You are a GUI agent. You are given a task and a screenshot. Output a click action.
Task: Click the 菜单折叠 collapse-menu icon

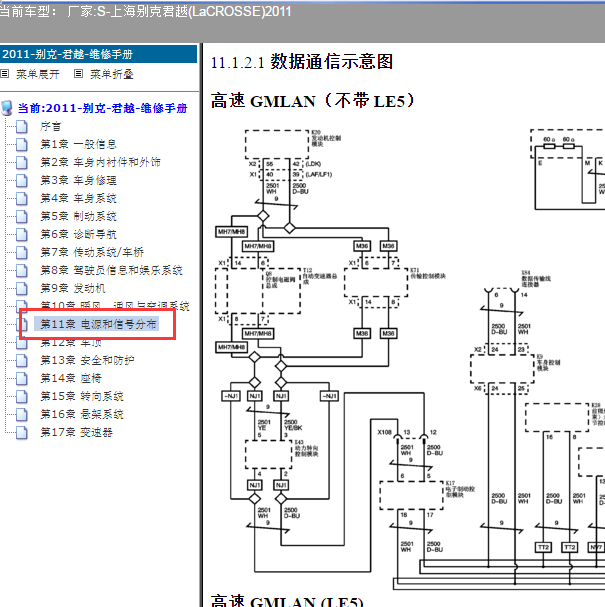(78, 74)
